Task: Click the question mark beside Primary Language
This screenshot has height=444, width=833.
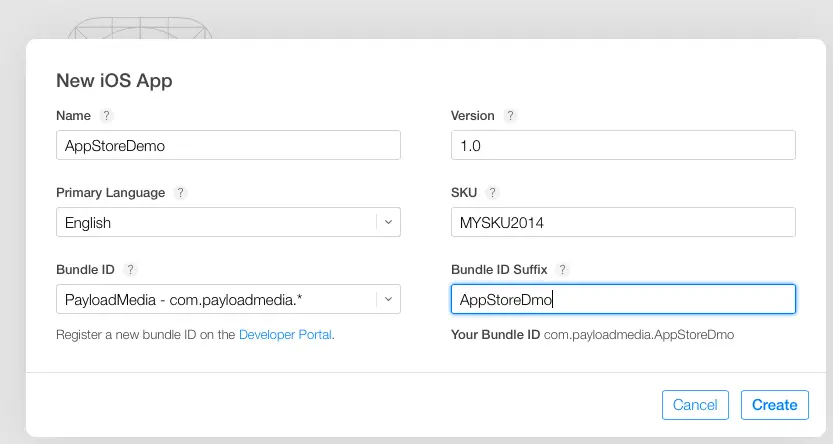Action: [x=180, y=193]
